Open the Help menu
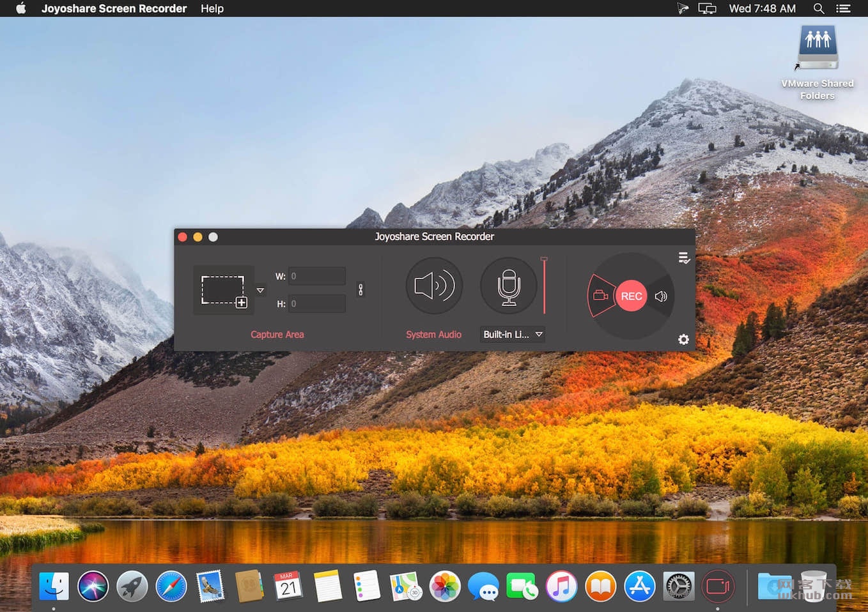This screenshot has width=868, height=612. [x=212, y=8]
